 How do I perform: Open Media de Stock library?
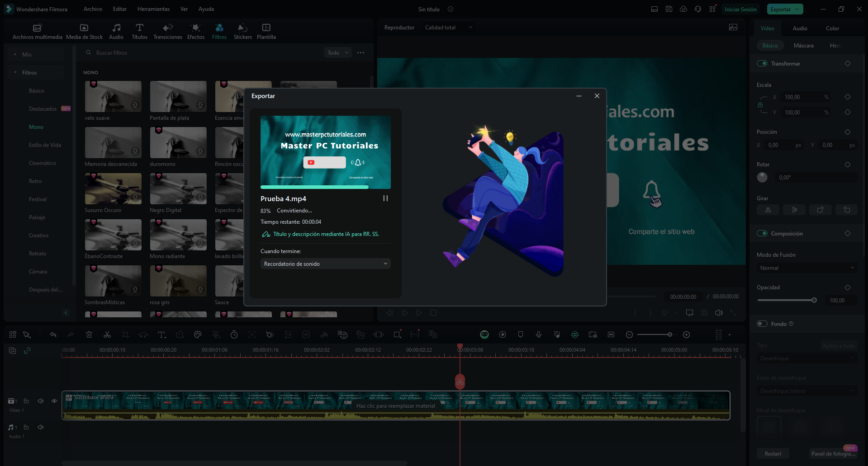(84, 32)
